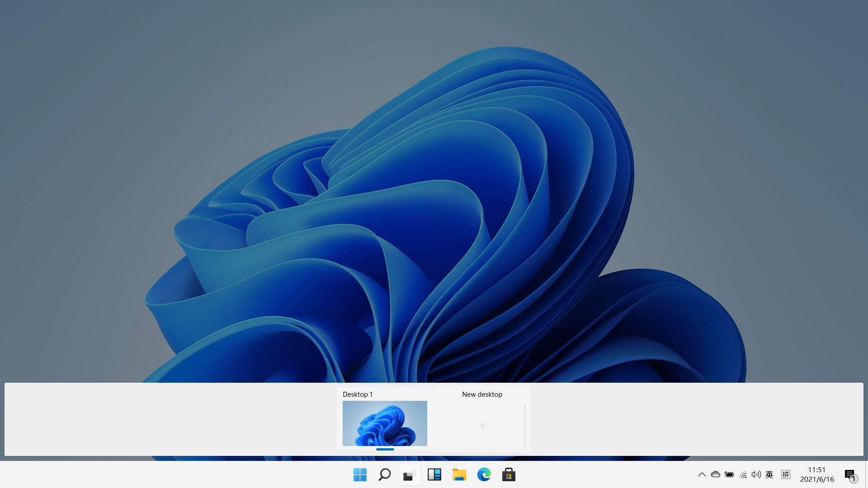
Task: Toggle IME mode 拼 indicator
Action: coord(786,474)
